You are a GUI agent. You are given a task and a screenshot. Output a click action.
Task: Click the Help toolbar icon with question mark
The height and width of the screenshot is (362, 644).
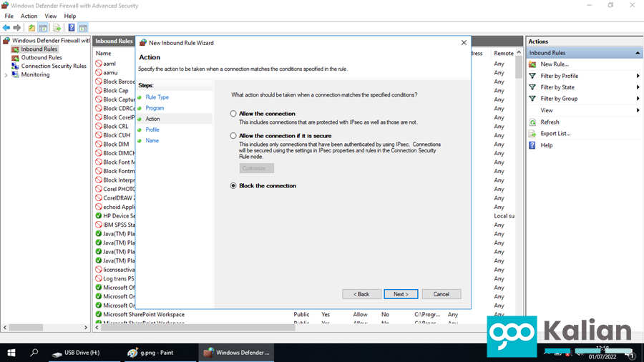72,28
